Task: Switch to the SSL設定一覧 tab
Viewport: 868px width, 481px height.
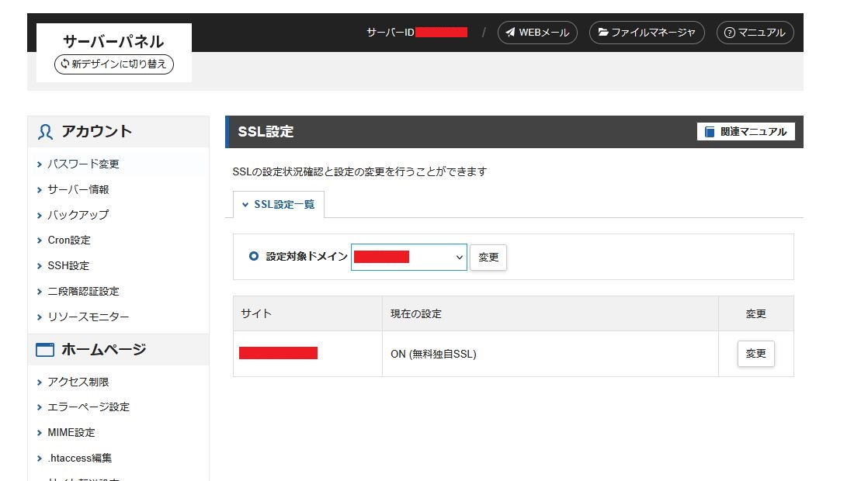Action: (x=284, y=205)
